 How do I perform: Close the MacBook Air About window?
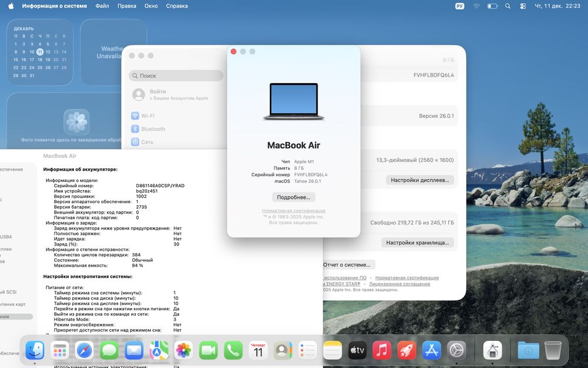(x=233, y=51)
